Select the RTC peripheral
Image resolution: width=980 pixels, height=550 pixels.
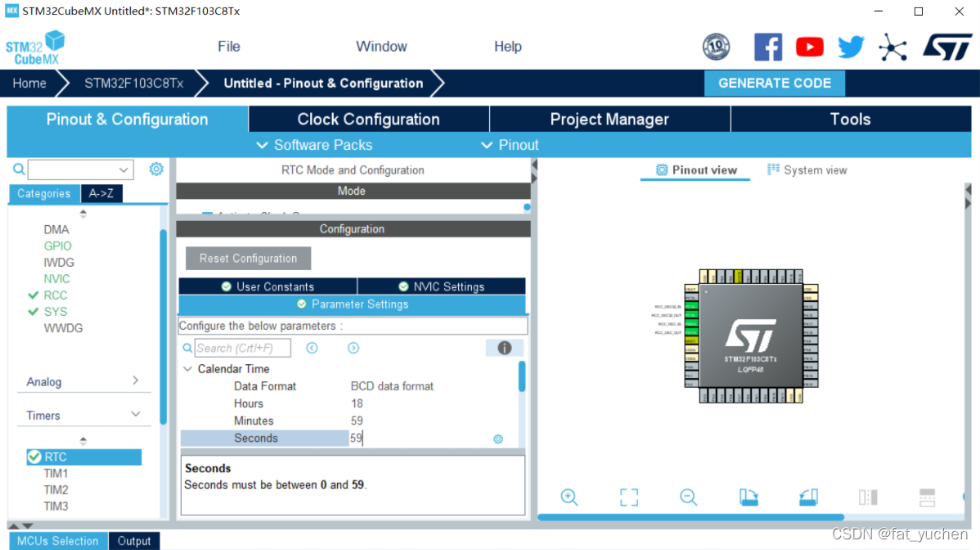pos(83,457)
